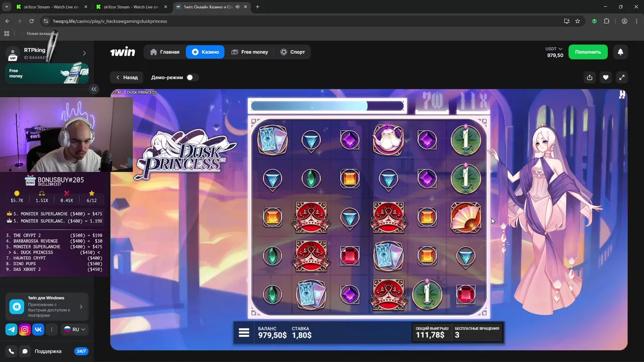
Task: Click the 1win logo
Action: point(123,52)
